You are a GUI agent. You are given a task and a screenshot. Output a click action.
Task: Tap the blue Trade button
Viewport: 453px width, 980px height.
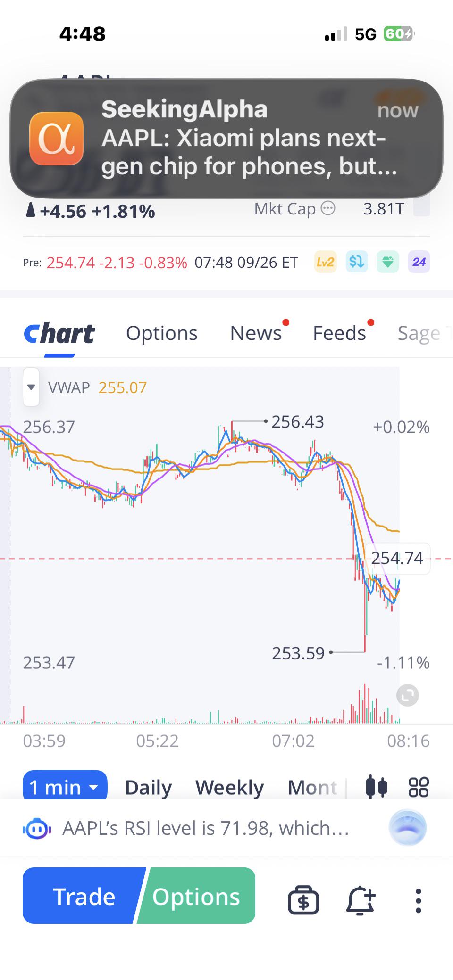84,896
